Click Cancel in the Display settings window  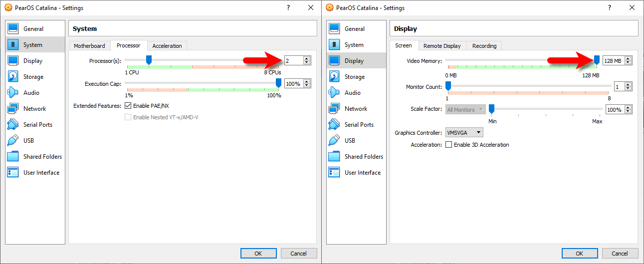click(x=620, y=254)
